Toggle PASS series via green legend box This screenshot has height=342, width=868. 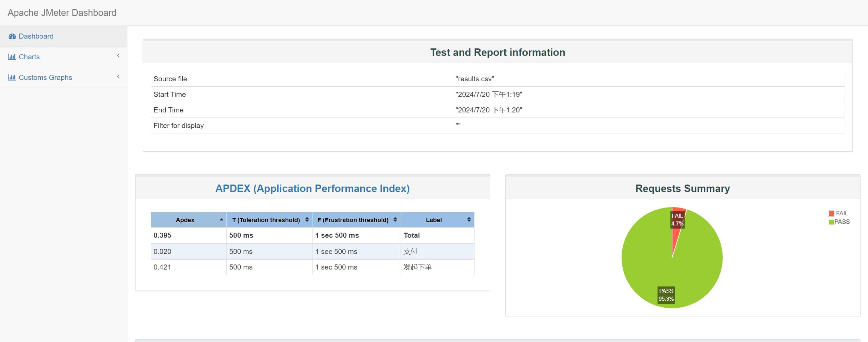pos(831,222)
